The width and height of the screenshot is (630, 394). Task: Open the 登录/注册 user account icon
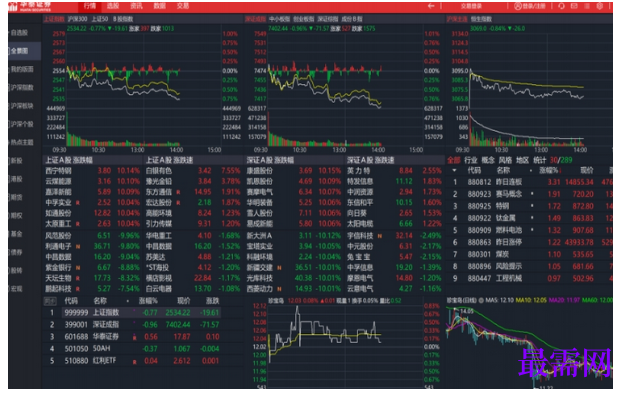(518, 6)
